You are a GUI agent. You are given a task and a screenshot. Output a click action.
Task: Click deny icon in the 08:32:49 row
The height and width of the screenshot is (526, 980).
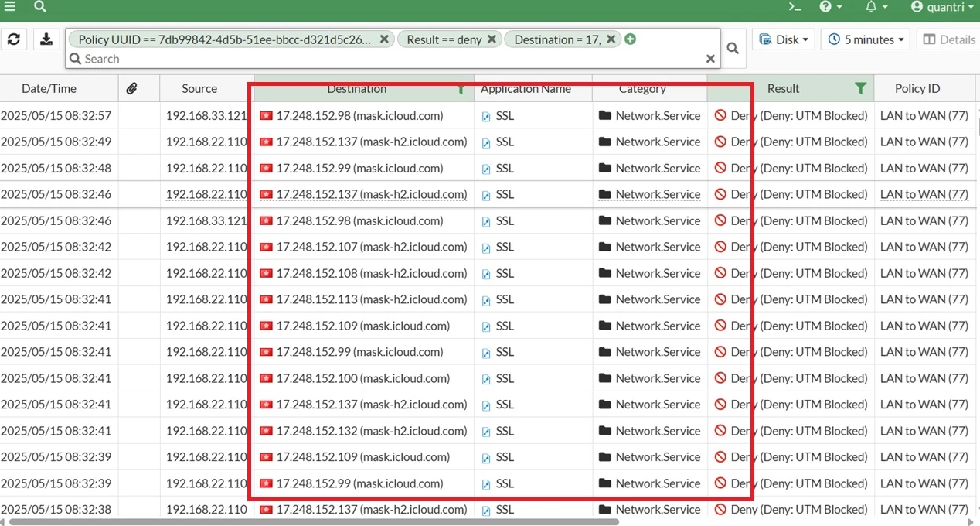tap(720, 142)
